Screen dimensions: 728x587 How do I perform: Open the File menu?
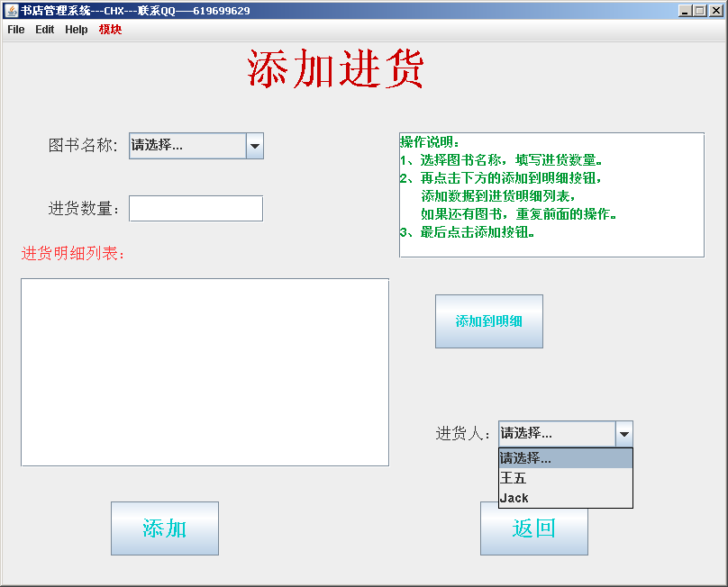point(16,30)
